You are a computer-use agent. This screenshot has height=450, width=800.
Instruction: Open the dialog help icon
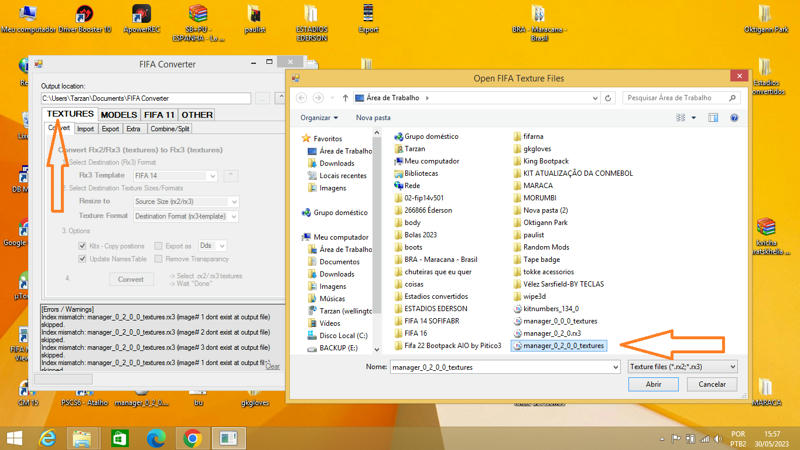pos(734,118)
